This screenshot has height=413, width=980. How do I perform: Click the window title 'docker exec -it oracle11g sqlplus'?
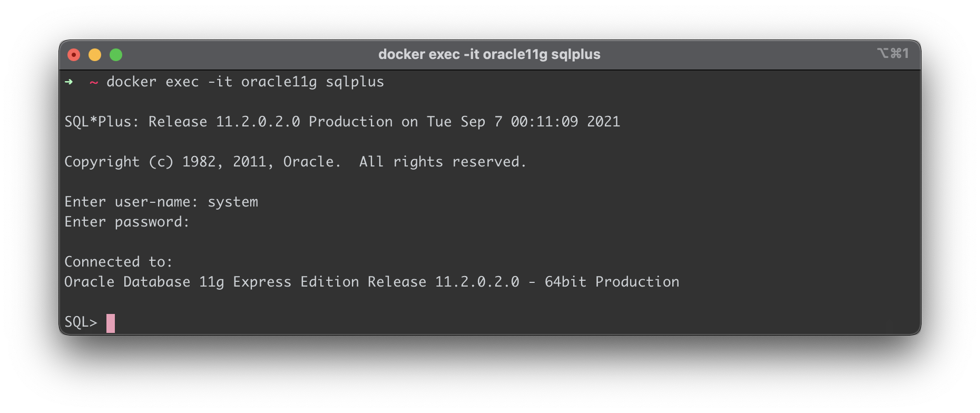pyautogui.click(x=489, y=54)
